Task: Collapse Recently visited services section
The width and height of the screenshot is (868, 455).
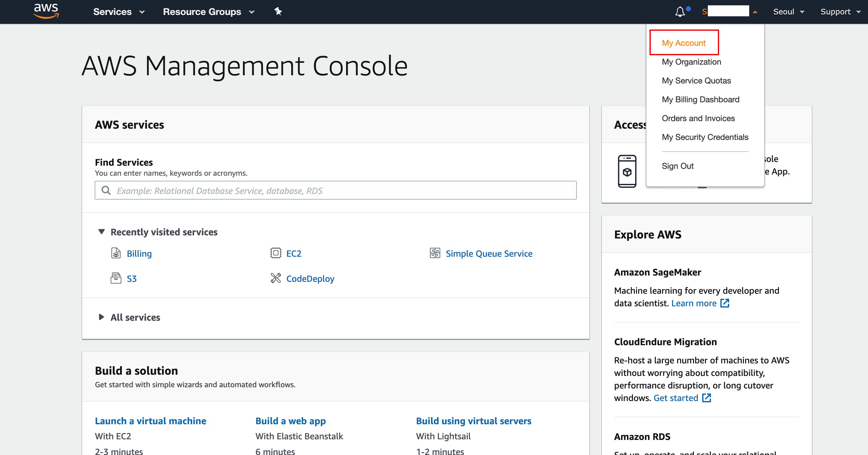Action: [x=102, y=232]
